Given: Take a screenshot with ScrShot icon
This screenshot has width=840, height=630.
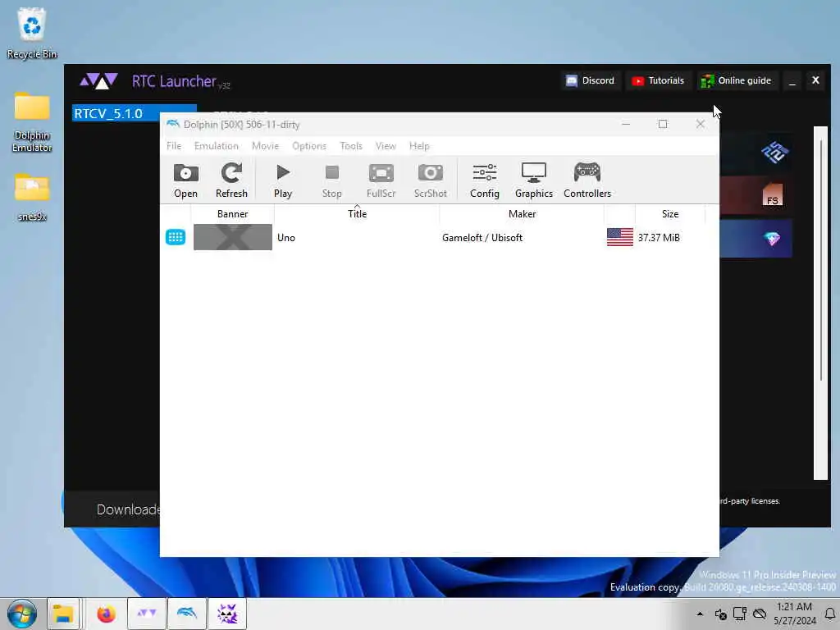Looking at the screenshot, I should (x=430, y=180).
